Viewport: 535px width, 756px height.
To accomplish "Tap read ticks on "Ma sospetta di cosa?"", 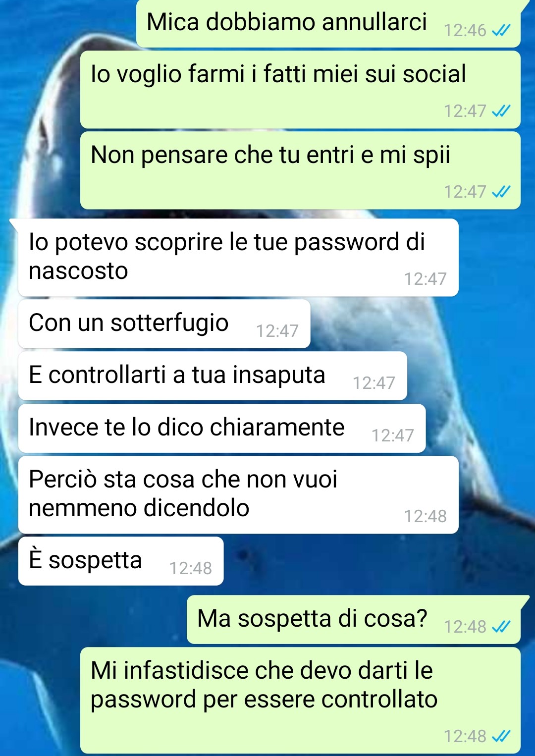I will click(501, 627).
